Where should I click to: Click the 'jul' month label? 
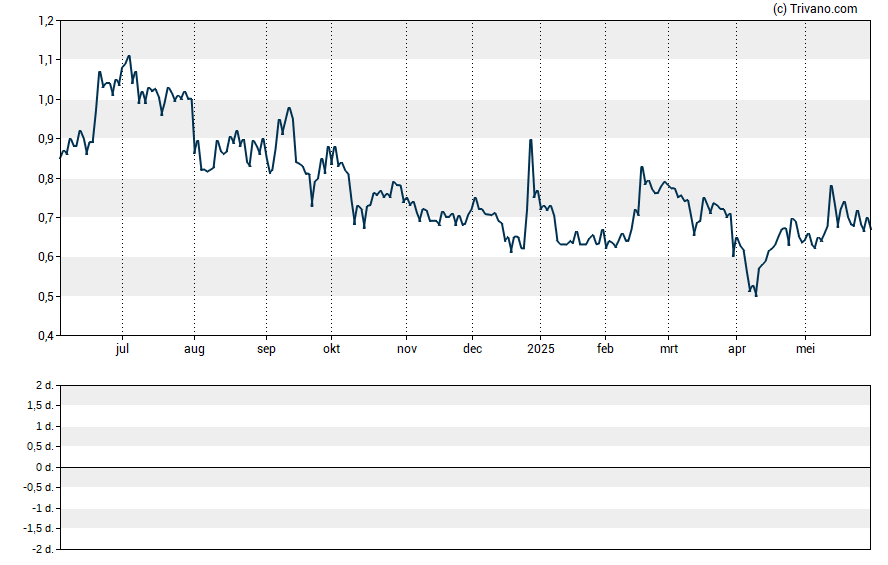point(122,349)
